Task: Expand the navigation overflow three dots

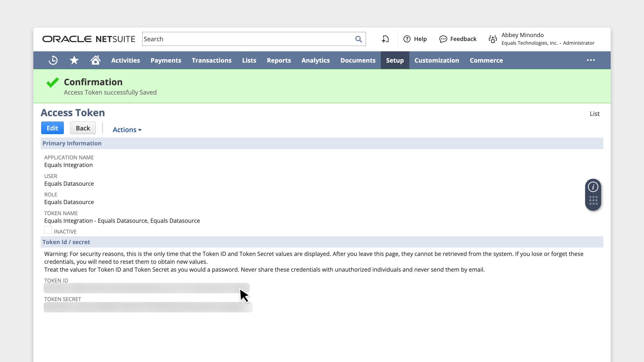Action: [591, 60]
